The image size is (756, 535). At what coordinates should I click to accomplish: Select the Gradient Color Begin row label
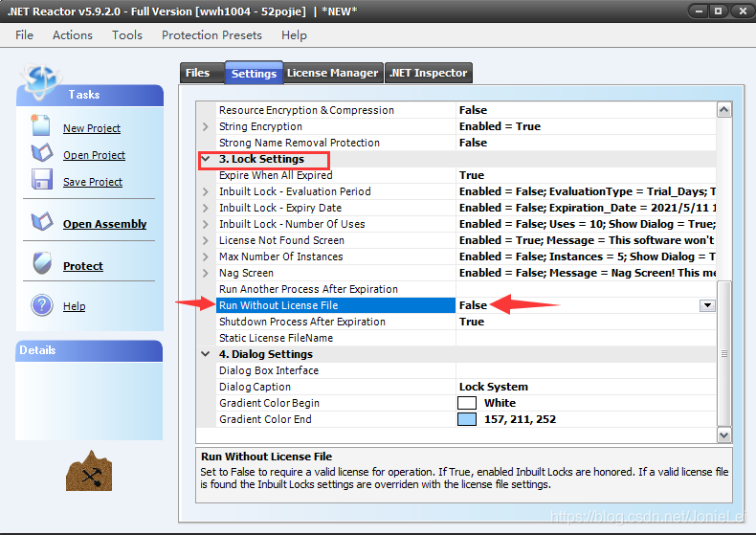pos(269,403)
